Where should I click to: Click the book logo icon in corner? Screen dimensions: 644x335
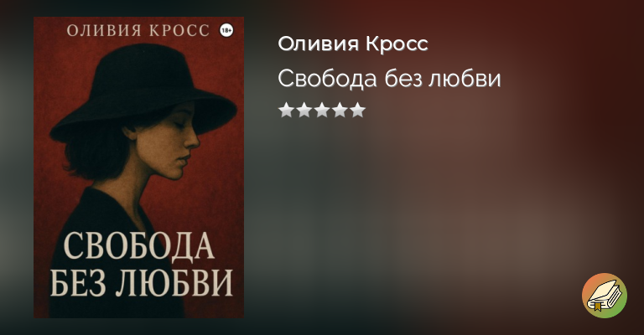[x=604, y=296]
